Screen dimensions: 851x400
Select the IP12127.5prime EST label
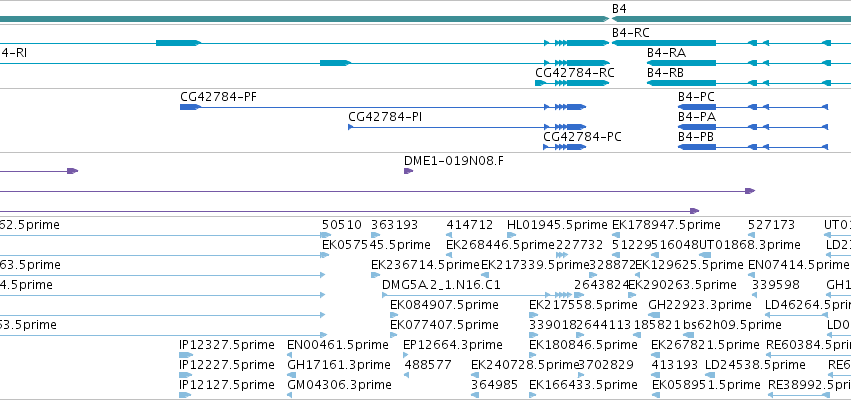point(227,385)
